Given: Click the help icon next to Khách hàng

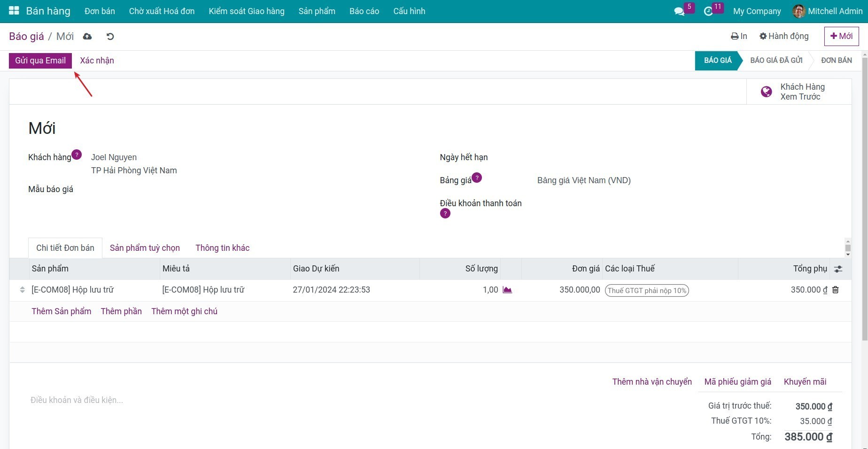Looking at the screenshot, I should 77,155.
